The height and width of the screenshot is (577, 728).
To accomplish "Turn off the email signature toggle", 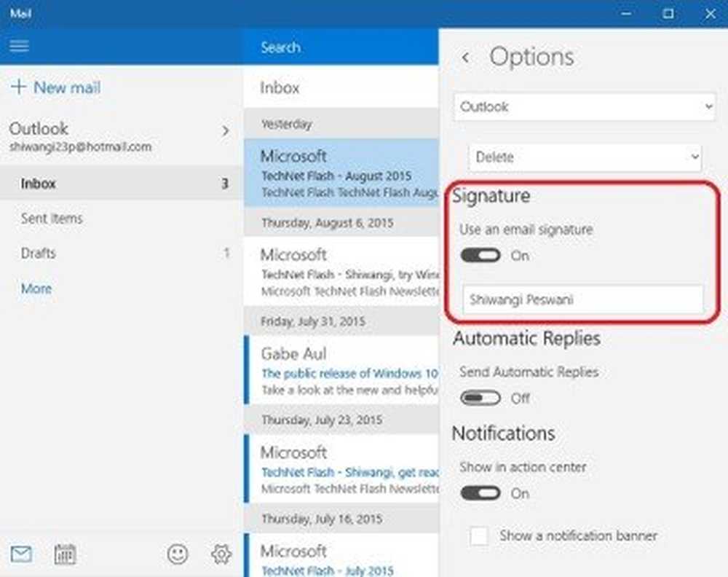I will point(480,255).
